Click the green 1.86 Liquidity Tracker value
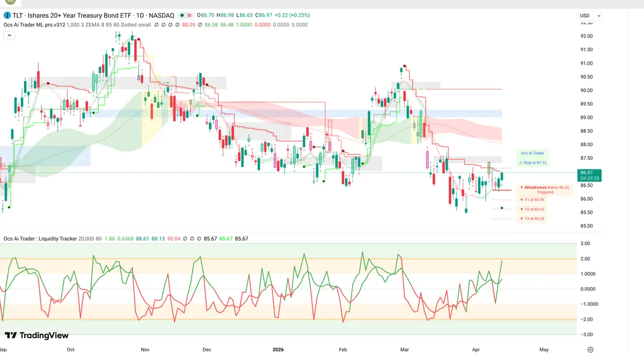 tap(109, 238)
